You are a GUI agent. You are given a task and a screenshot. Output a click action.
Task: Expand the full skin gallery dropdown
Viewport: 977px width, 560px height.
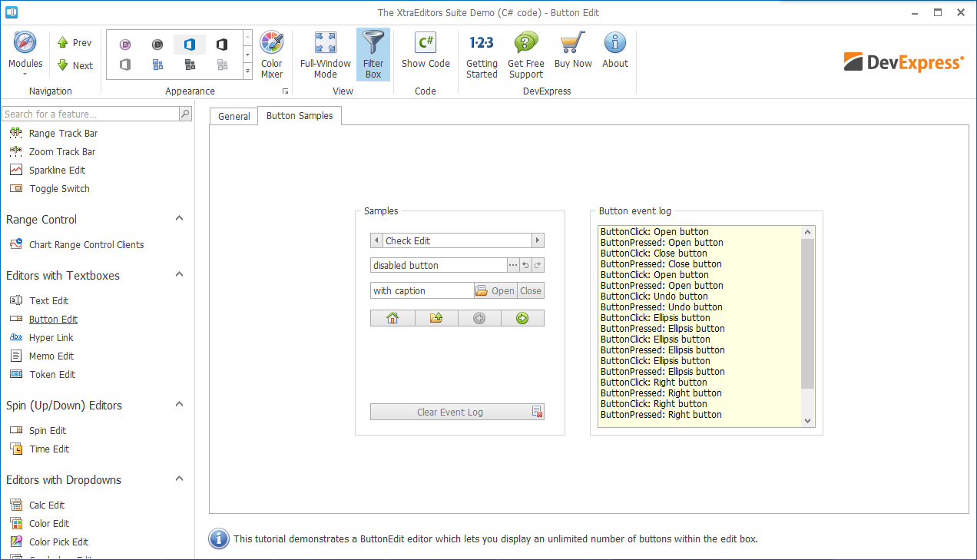[x=247, y=71]
